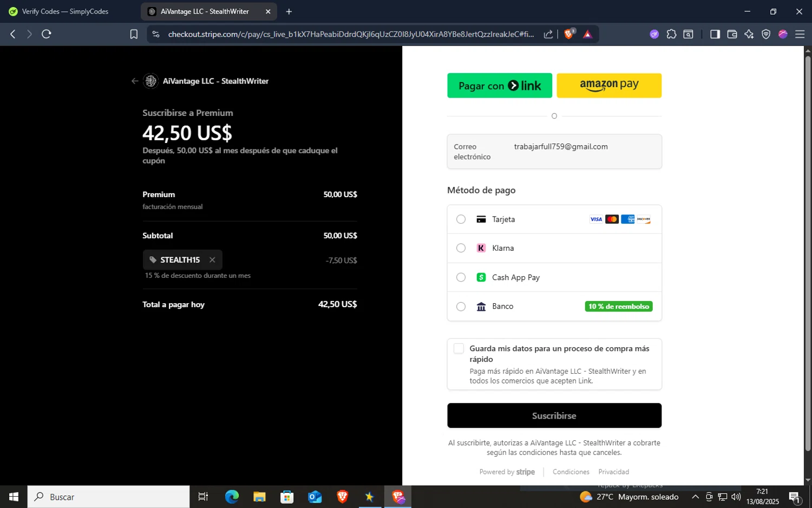812x508 pixels.
Task: Click Powered by stripe link
Action: click(507, 472)
